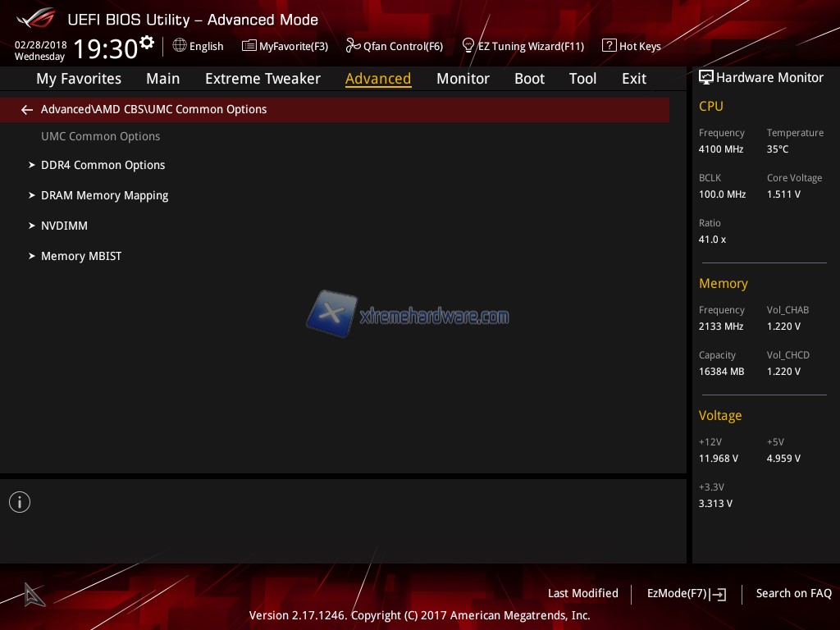The height and width of the screenshot is (630, 840).
Task: Switch to EzMode(F7)
Action: click(x=686, y=594)
